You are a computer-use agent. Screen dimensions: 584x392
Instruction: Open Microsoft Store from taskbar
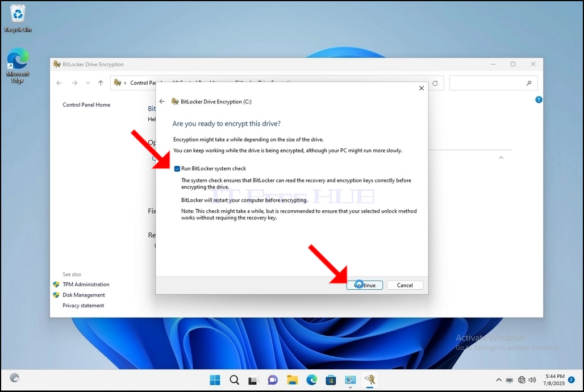click(331, 380)
